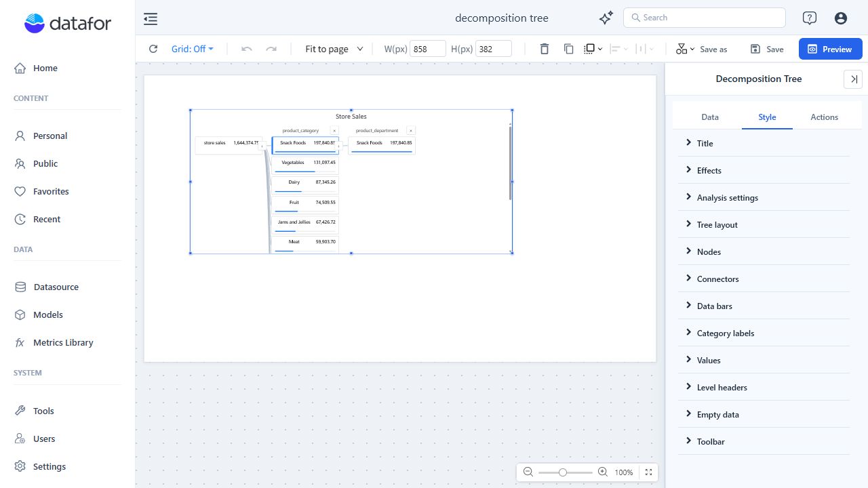Open the layer order icon dropdown
868x488 pixels.
point(593,49)
